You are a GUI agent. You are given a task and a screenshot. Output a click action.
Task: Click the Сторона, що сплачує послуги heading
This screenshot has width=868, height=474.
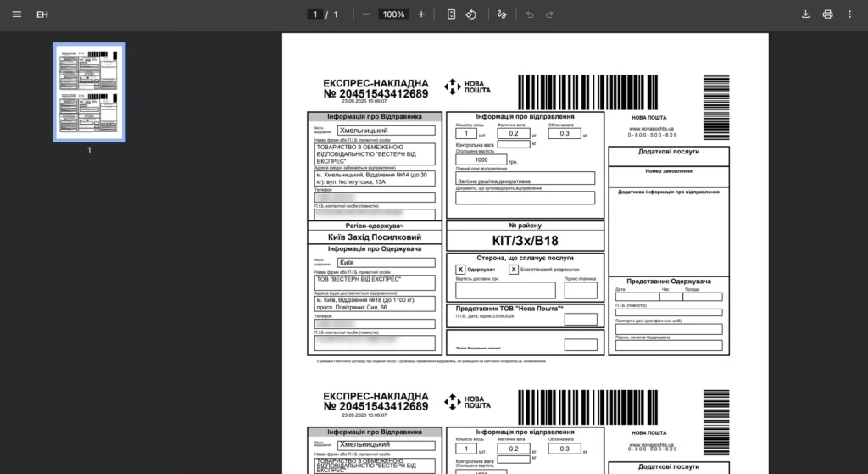tap(525, 258)
